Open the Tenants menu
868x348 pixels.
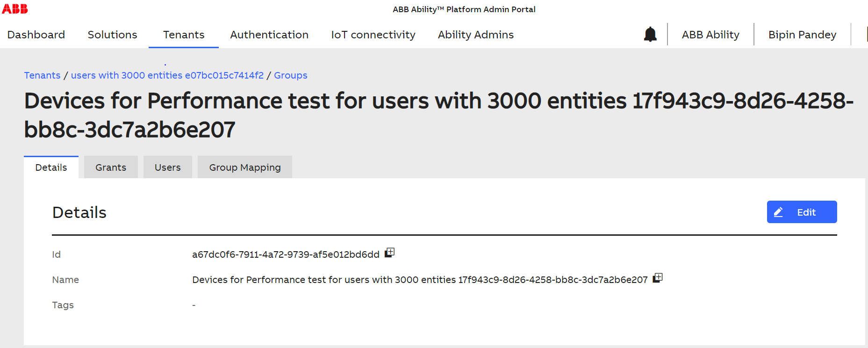pos(184,35)
